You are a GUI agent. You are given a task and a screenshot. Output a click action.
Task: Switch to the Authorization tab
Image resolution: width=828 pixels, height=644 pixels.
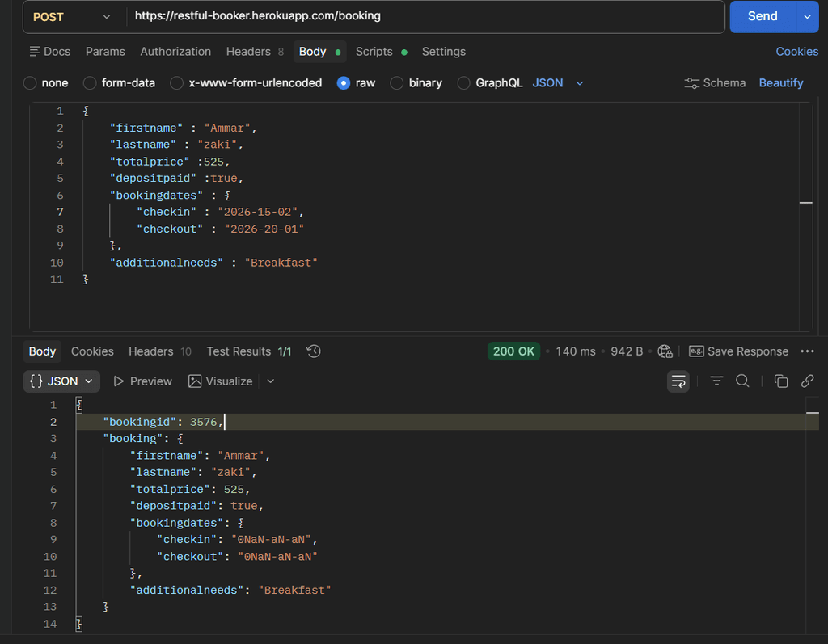click(x=175, y=52)
